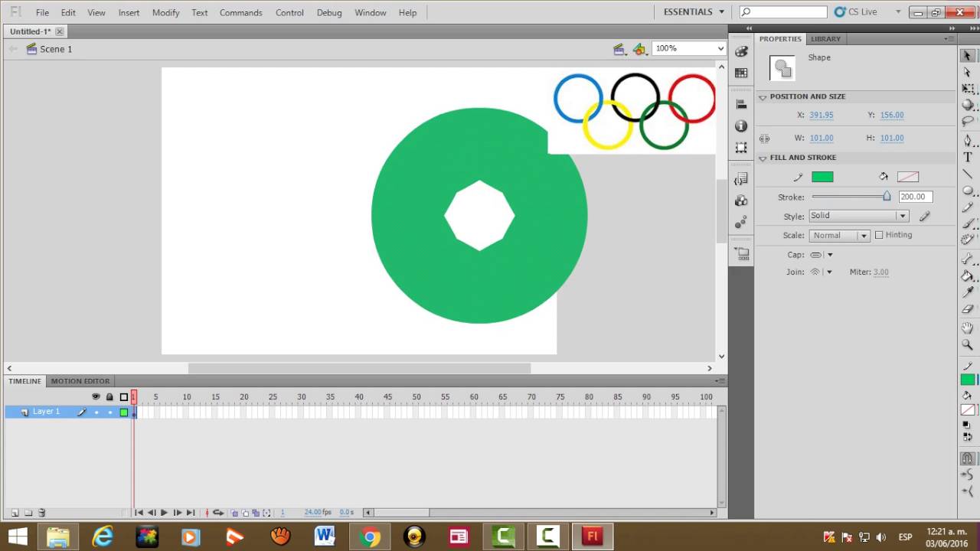Open the Properties panel options menu

(950, 39)
